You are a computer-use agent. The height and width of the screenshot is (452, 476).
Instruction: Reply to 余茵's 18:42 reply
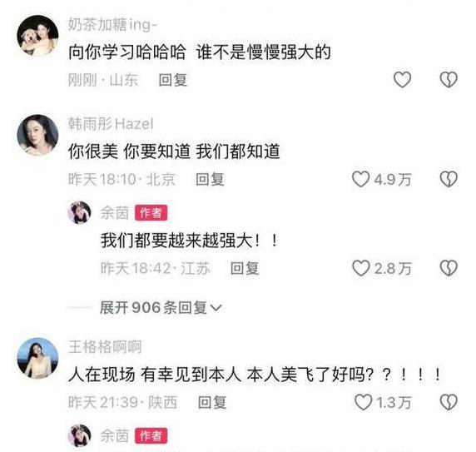pyautogui.click(x=245, y=268)
